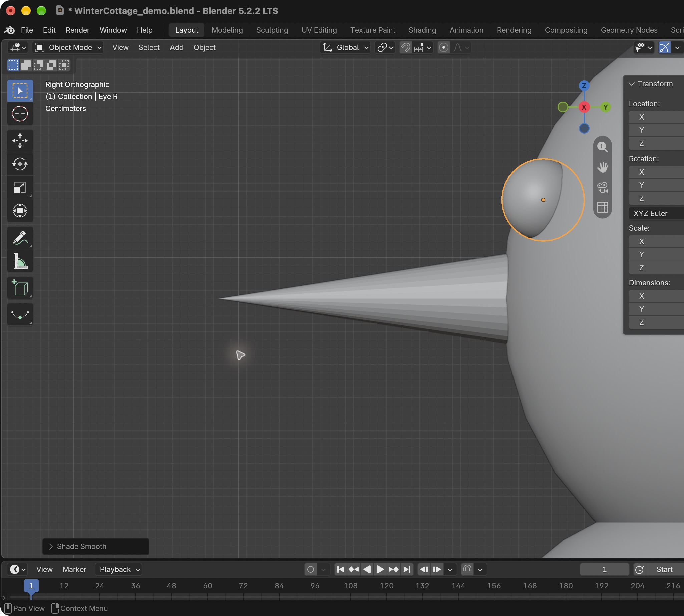This screenshot has width=684, height=616.
Task: Select the Scale tool
Action: tap(20, 187)
